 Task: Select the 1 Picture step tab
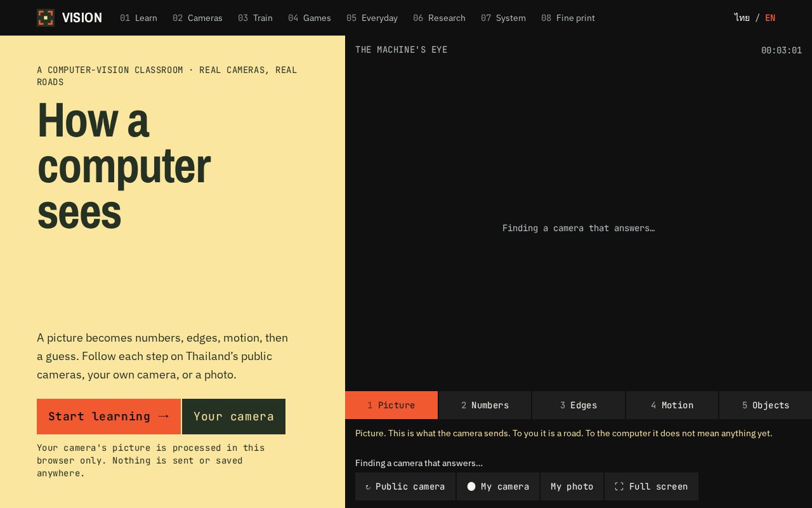coord(391,405)
